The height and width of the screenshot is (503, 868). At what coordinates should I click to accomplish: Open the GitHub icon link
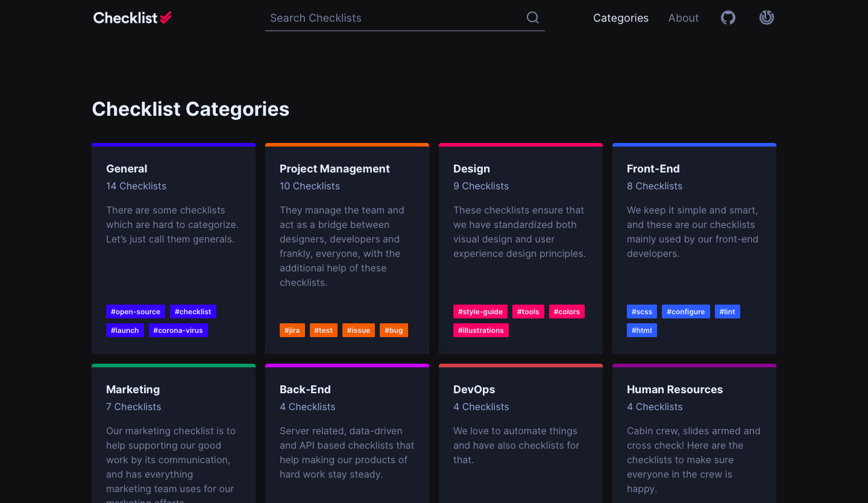click(728, 18)
